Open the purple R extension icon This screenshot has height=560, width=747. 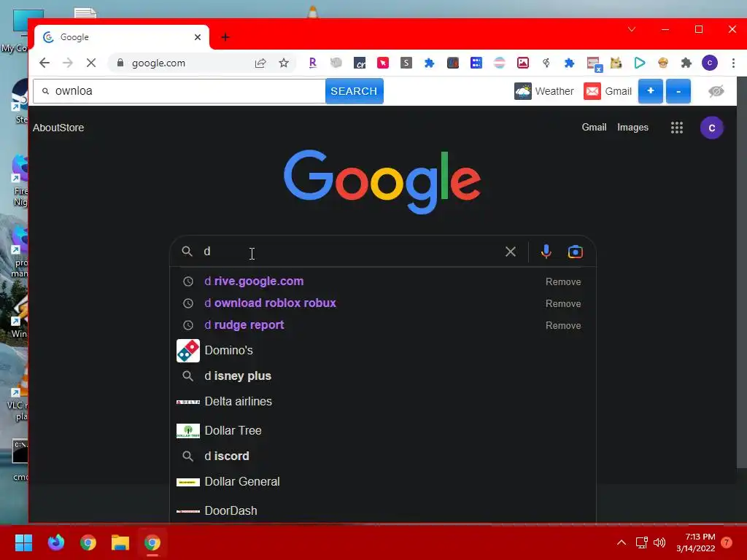pyautogui.click(x=312, y=63)
